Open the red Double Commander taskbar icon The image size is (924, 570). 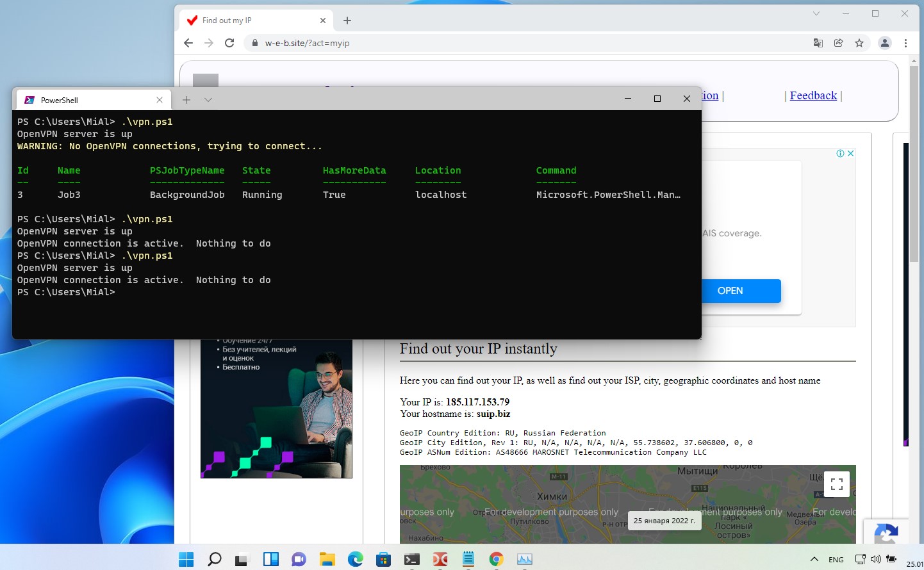[440, 559]
